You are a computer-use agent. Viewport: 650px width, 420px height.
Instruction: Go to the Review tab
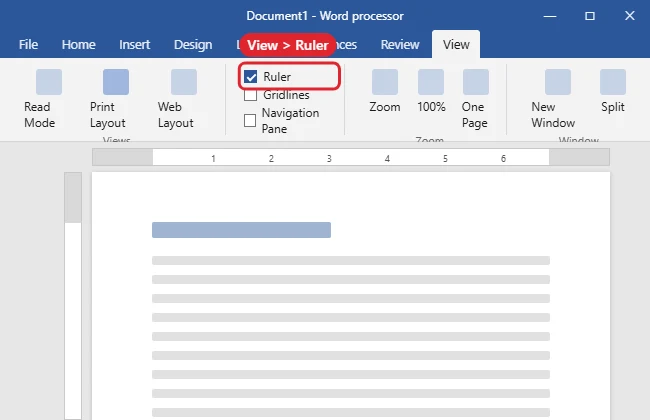[400, 44]
